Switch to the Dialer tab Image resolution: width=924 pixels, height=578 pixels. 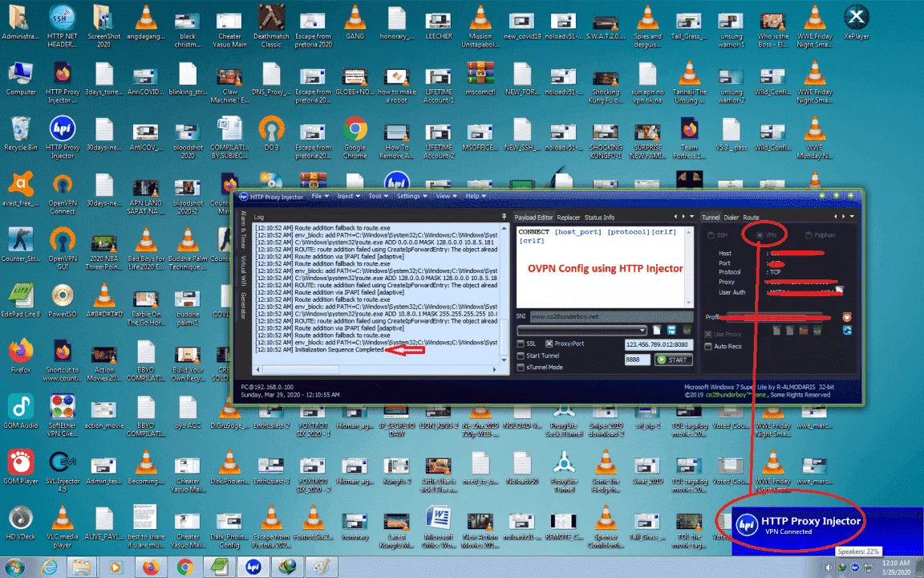(731, 218)
